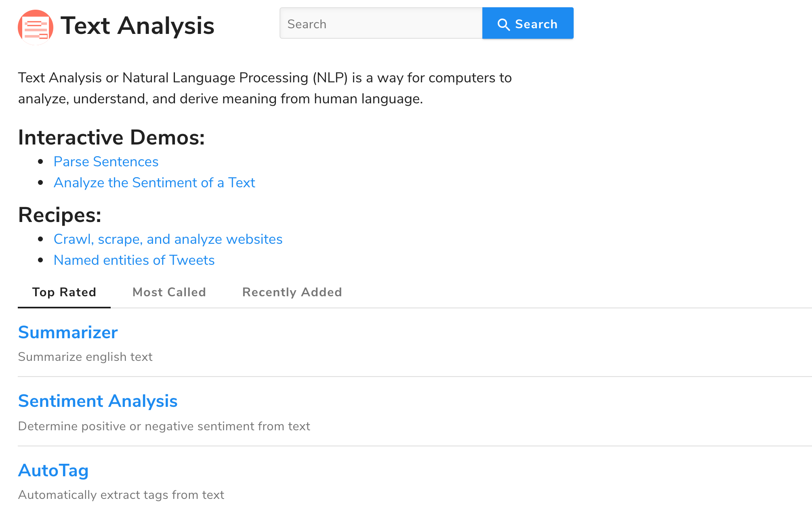Image resolution: width=812 pixels, height=511 pixels.
Task: Open Crawl, scrape, and analyze websites recipe
Action: (x=168, y=239)
